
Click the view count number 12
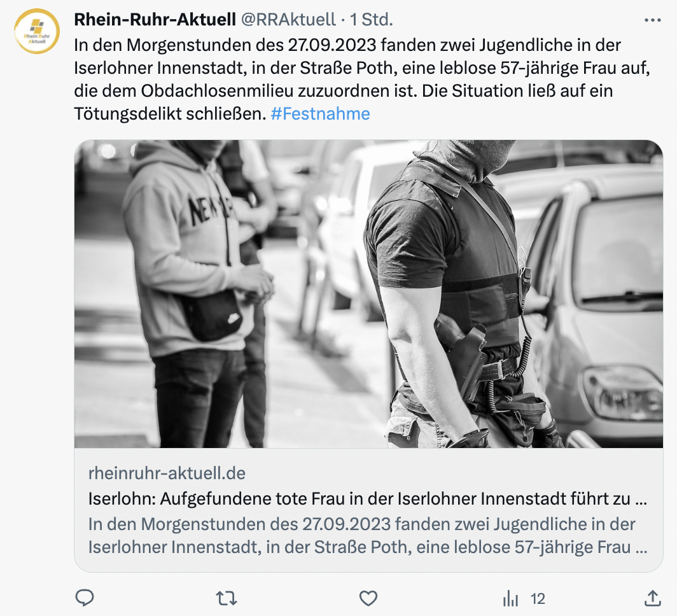pos(538,599)
